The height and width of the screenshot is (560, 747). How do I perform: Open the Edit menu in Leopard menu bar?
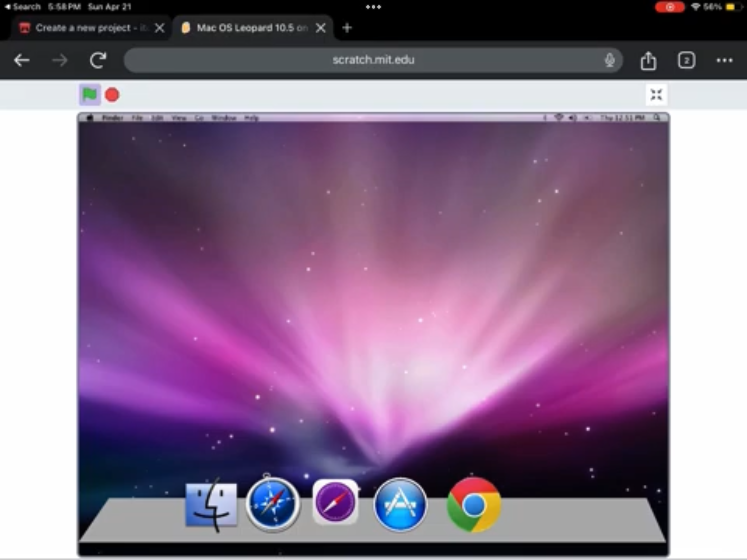[157, 118]
